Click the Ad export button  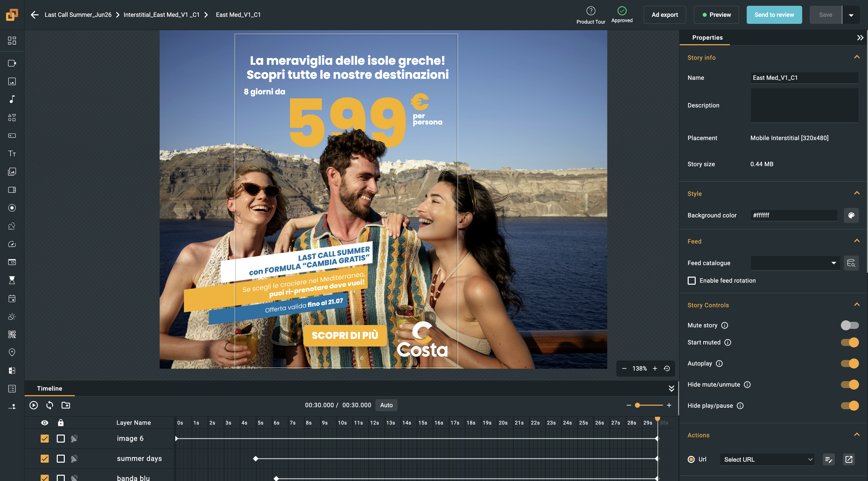click(665, 15)
